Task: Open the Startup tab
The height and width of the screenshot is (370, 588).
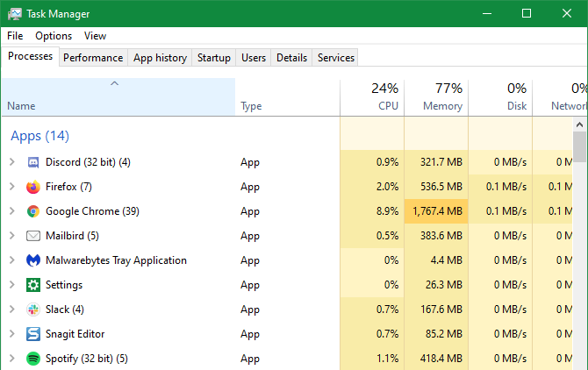Action: pos(213,58)
